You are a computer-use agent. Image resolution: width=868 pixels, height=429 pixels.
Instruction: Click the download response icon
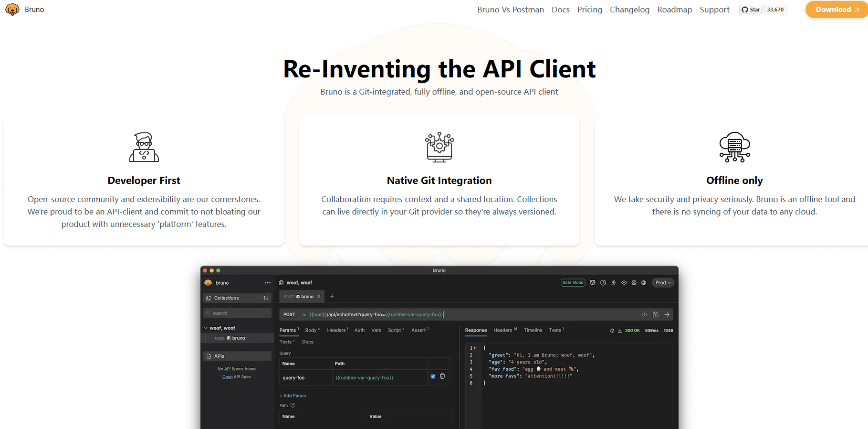(620, 331)
